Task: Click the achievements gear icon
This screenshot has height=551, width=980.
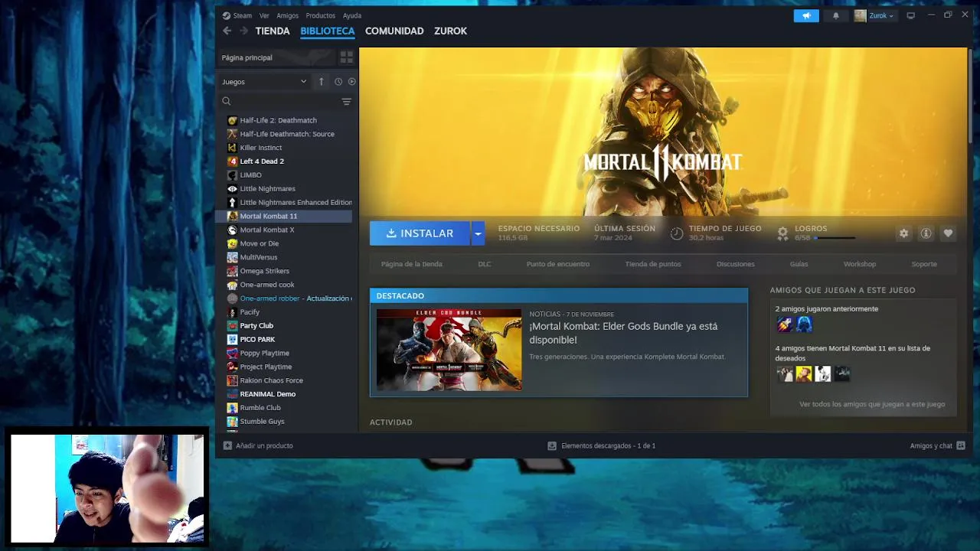Action: click(x=782, y=233)
